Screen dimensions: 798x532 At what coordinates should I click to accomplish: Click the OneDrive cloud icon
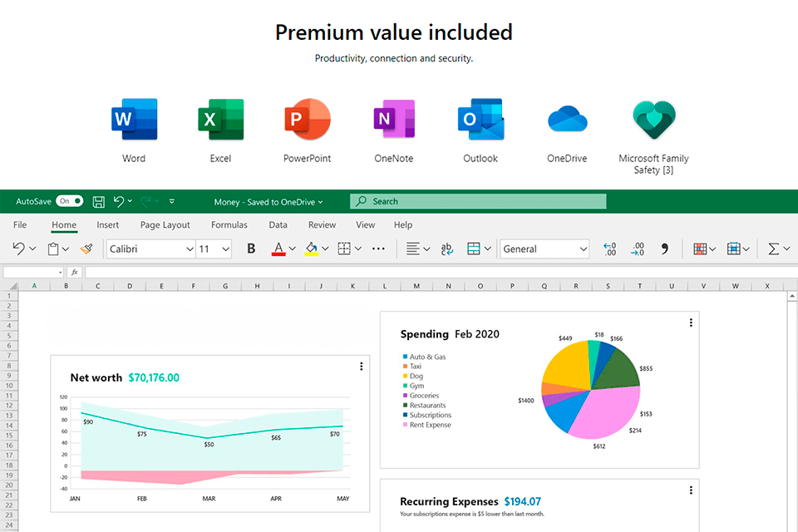(x=568, y=119)
